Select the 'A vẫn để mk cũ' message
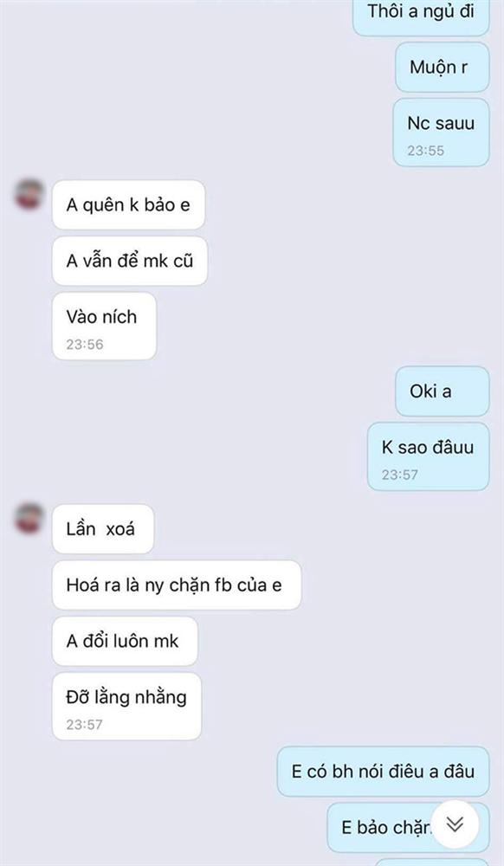Image resolution: width=504 pixels, height=866 pixels. coord(130,261)
